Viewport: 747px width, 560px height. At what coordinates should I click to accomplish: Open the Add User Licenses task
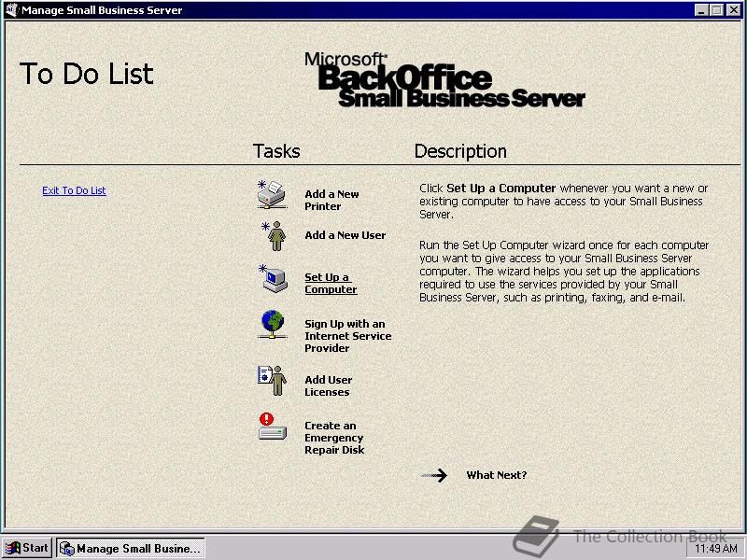point(329,385)
